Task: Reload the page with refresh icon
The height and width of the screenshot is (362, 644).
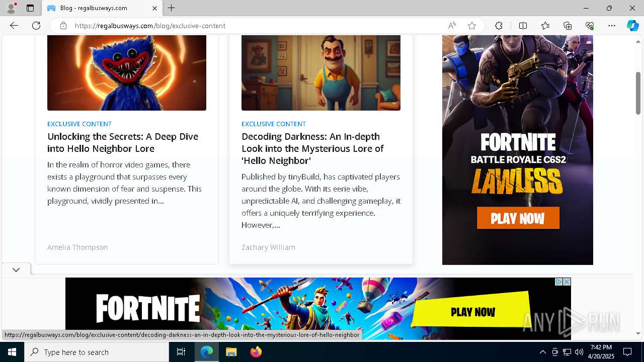Action: click(x=36, y=26)
